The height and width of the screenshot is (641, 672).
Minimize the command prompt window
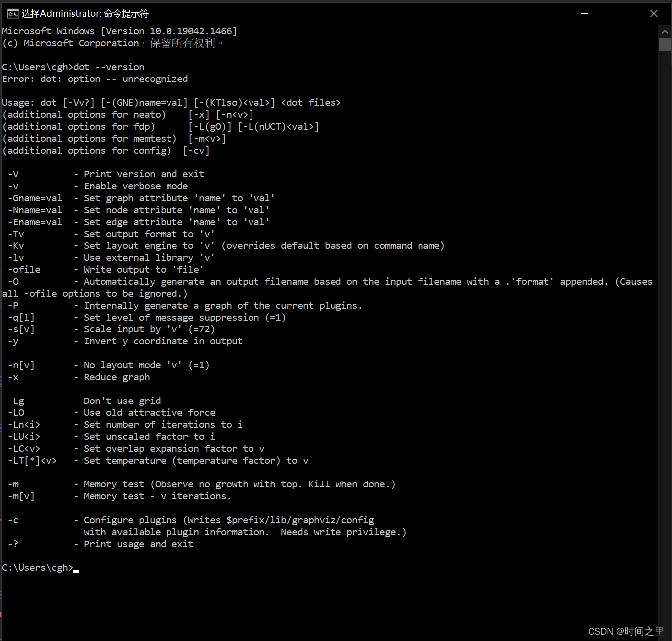point(585,14)
